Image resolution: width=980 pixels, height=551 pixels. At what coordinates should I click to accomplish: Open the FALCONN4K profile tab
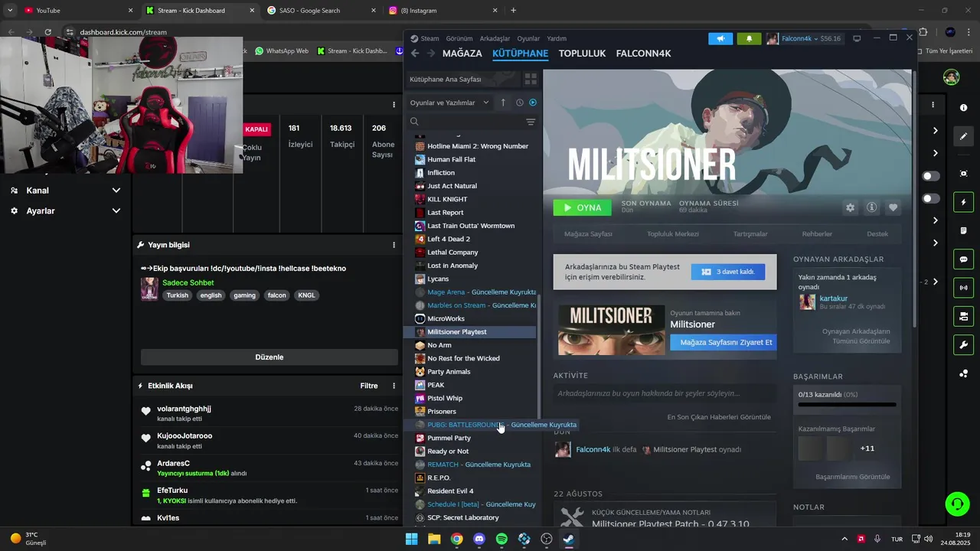(643, 54)
